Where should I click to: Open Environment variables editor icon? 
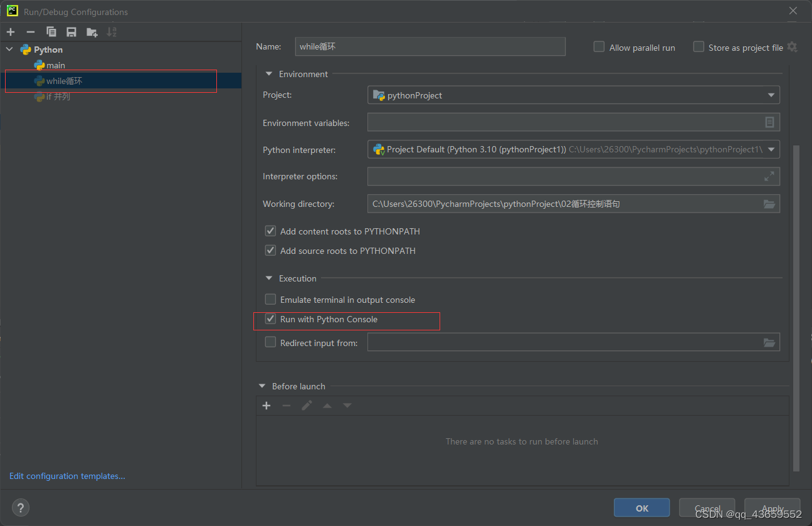[769, 123]
